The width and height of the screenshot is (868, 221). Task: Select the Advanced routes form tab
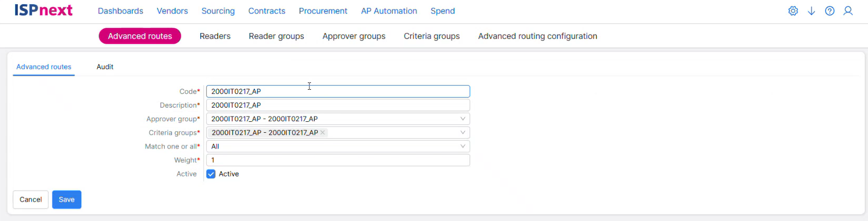44,67
